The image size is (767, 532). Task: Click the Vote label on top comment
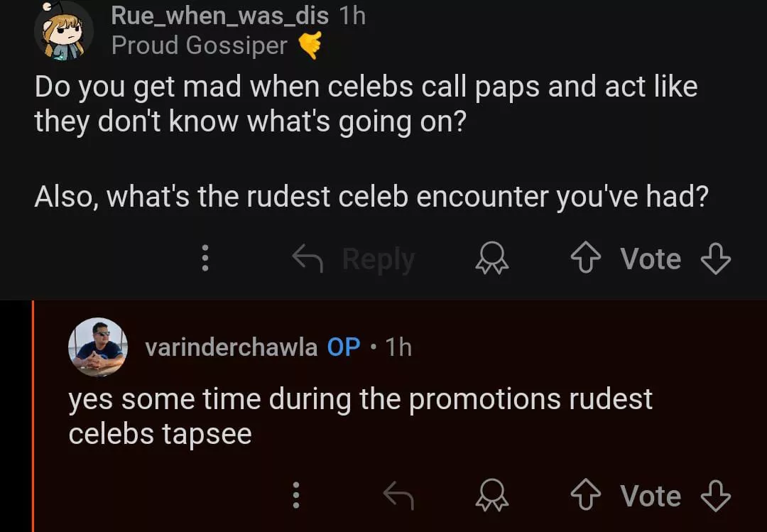pyautogui.click(x=651, y=259)
